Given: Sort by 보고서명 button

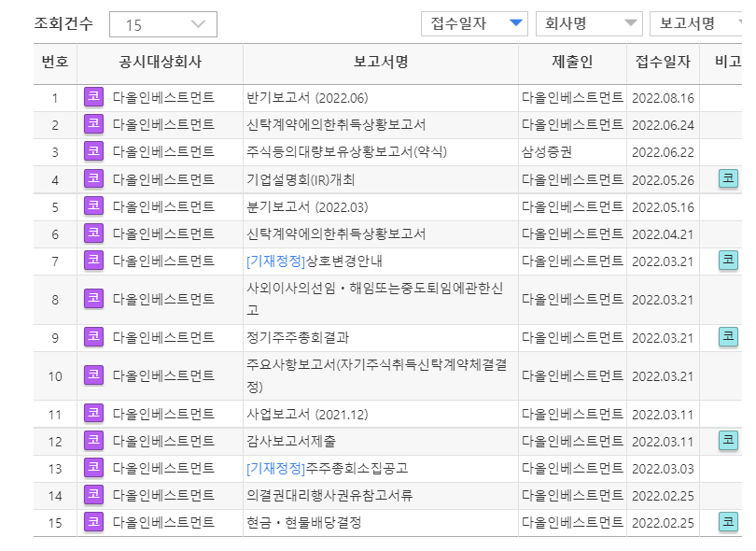Looking at the screenshot, I should coord(695,23).
